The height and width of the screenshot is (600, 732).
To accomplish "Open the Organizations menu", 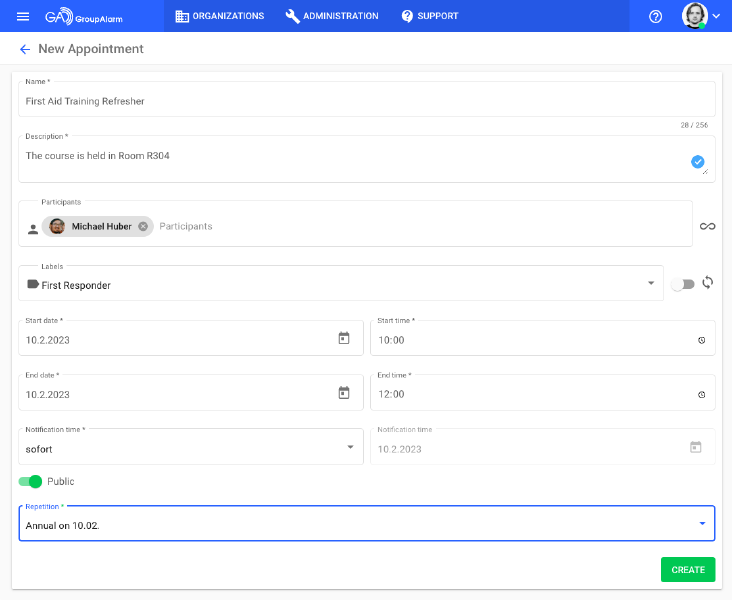I will tap(220, 16).
